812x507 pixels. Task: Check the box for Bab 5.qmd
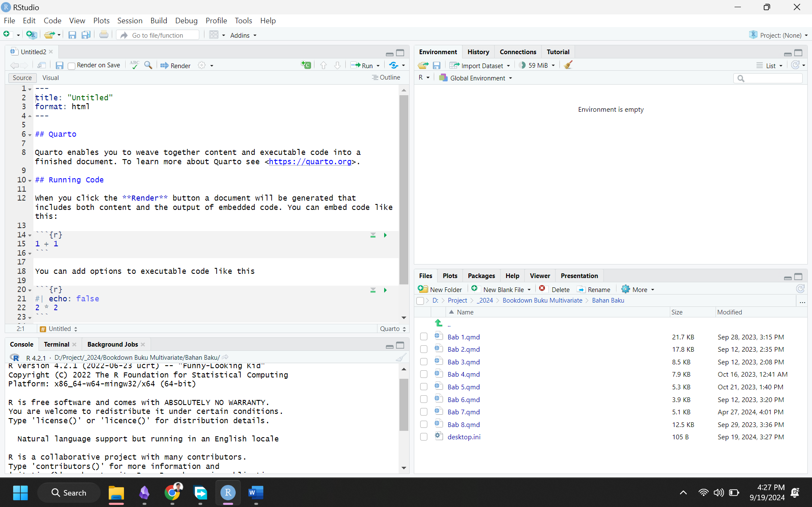click(x=424, y=387)
